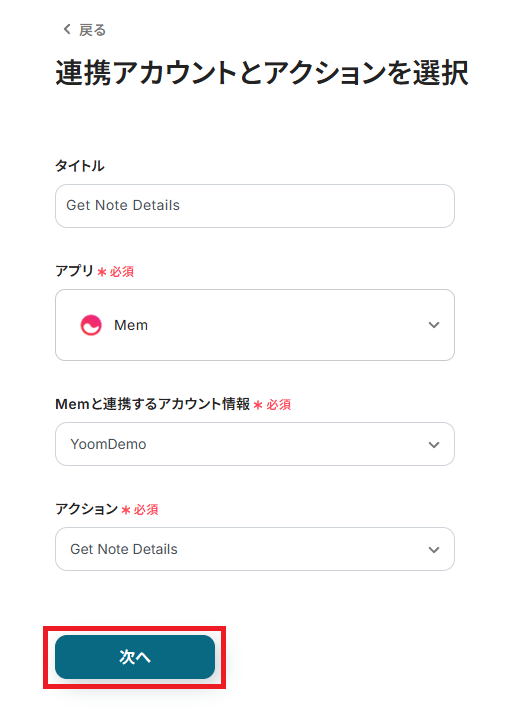
Task: Click the YoomDemo text in account field
Action: coord(108,444)
